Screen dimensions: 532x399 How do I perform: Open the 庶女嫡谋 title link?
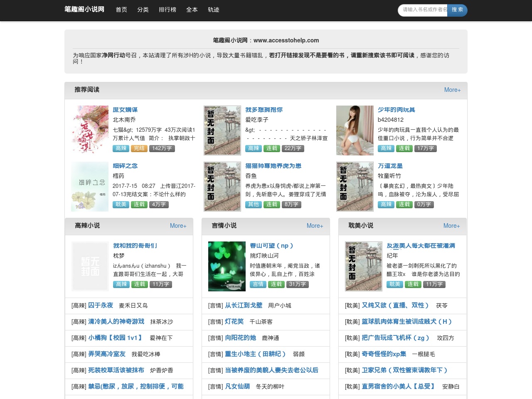[x=125, y=110]
